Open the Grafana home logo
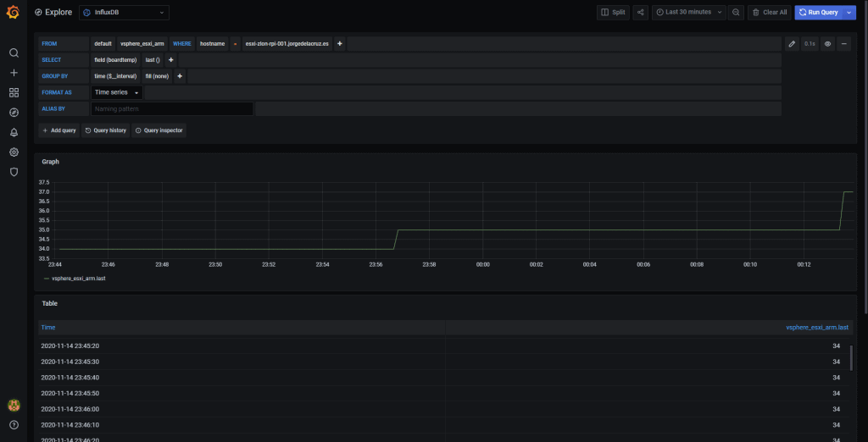868x442 pixels. [14, 12]
